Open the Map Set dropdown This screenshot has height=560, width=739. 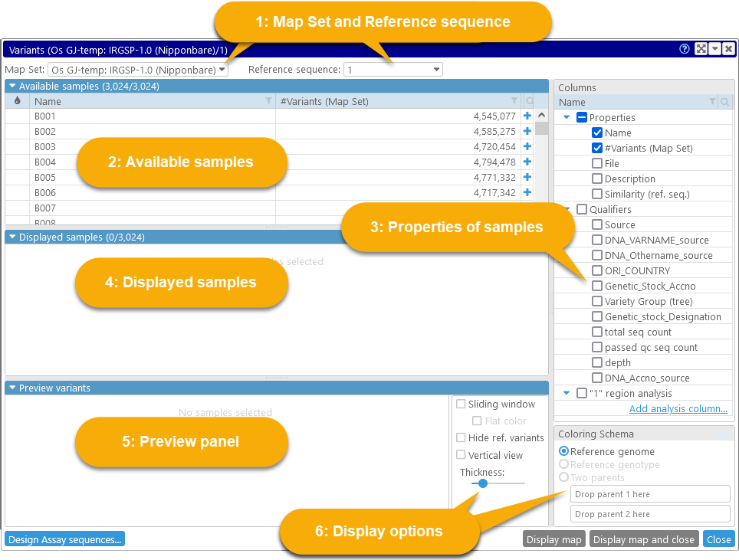136,70
